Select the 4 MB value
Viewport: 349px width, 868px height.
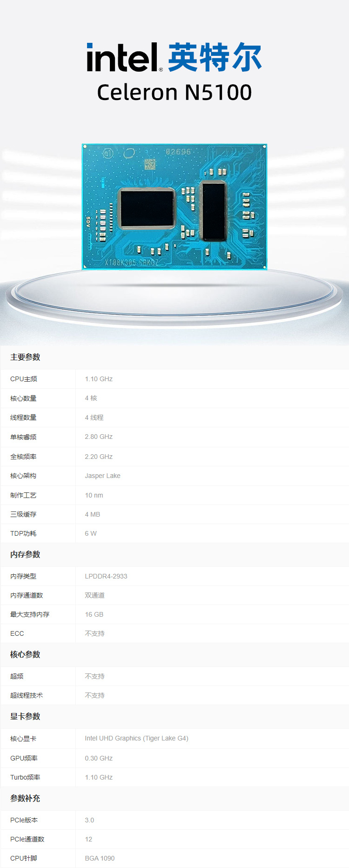pyautogui.click(x=93, y=514)
